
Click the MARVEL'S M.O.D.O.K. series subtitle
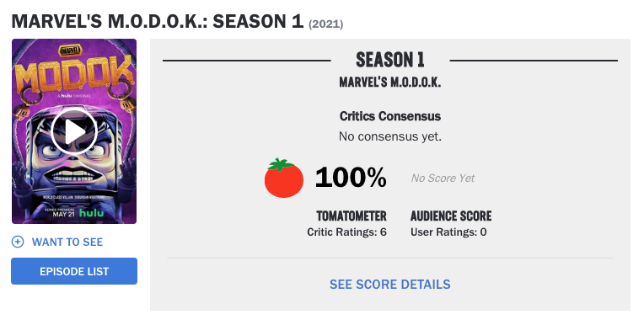tap(389, 83)
